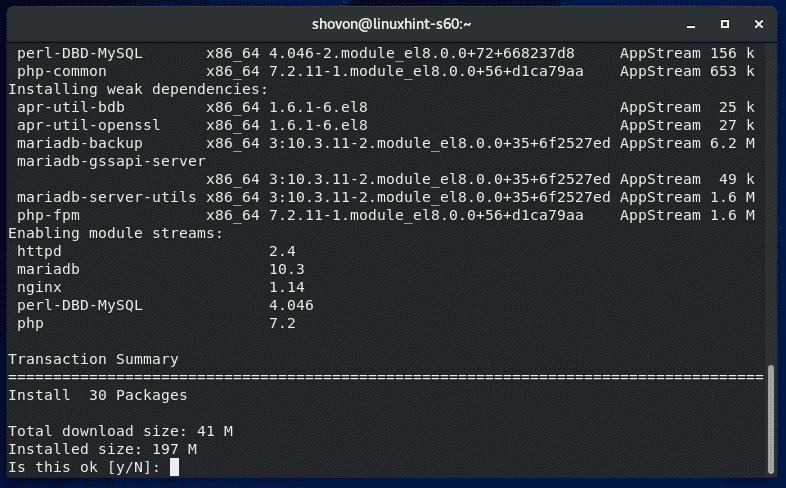Click the shovon@linuxhint-s60 title bar text
This screenshot has height=488, width=786.
[x=392, y=22]
